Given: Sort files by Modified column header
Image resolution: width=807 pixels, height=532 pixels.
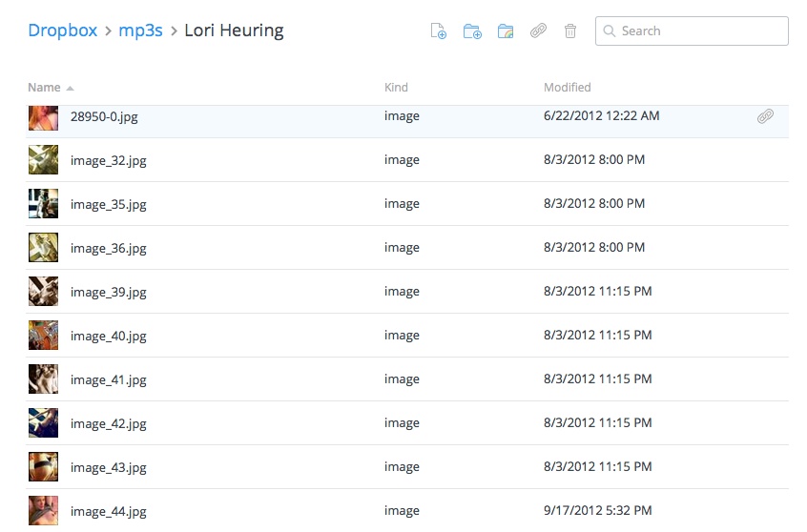Looking at the screenshot, I should [x=567, y=88].
